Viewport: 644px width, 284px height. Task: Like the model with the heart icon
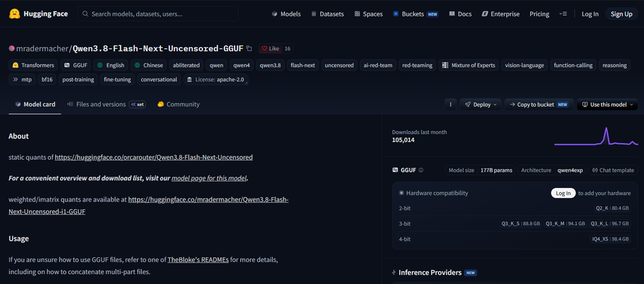[x=265, y=48]
